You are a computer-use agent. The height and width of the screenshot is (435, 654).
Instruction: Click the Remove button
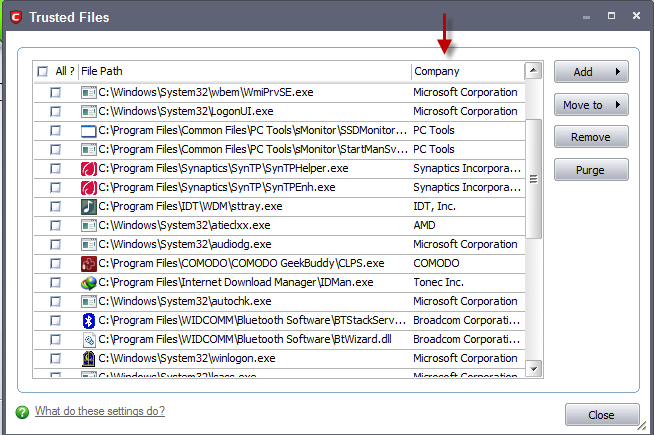[591, 137]
